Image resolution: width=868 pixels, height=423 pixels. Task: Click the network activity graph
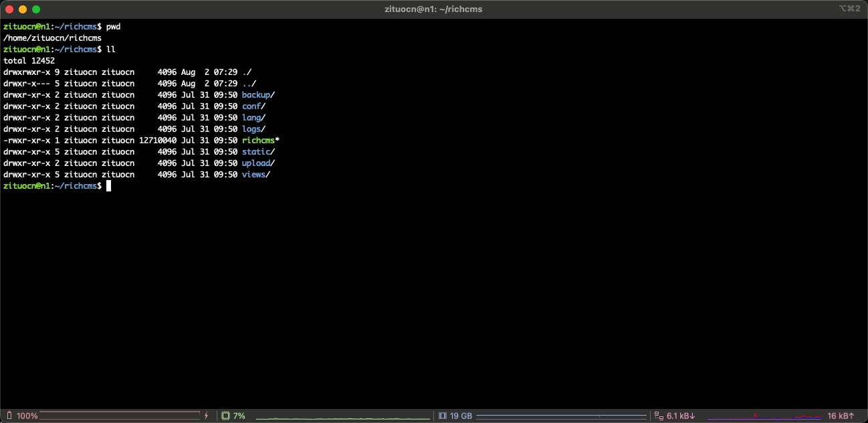(764, 416)
